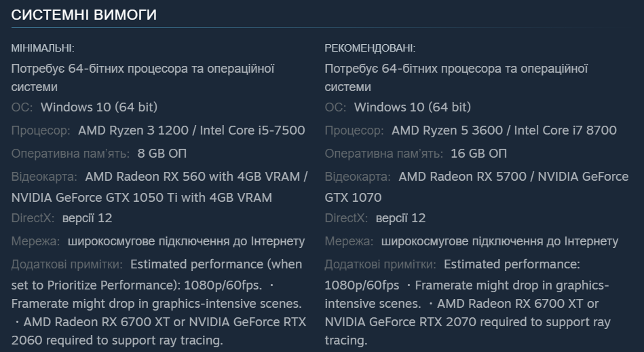This screenshot has height=352, width=644.
Task: Select the МІНІМАЛЬНІ column label
Action: coord(43,48)
